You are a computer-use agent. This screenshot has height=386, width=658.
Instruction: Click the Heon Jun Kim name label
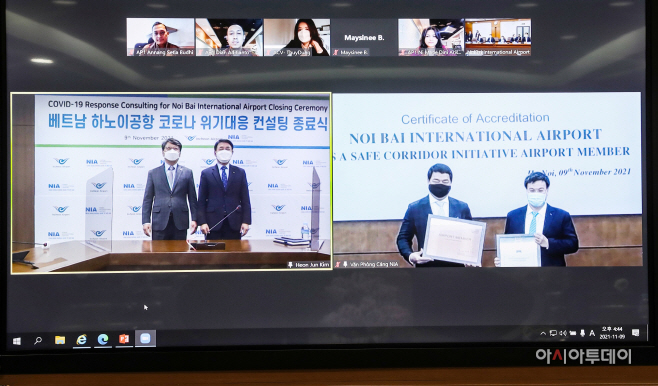[312, 265]
